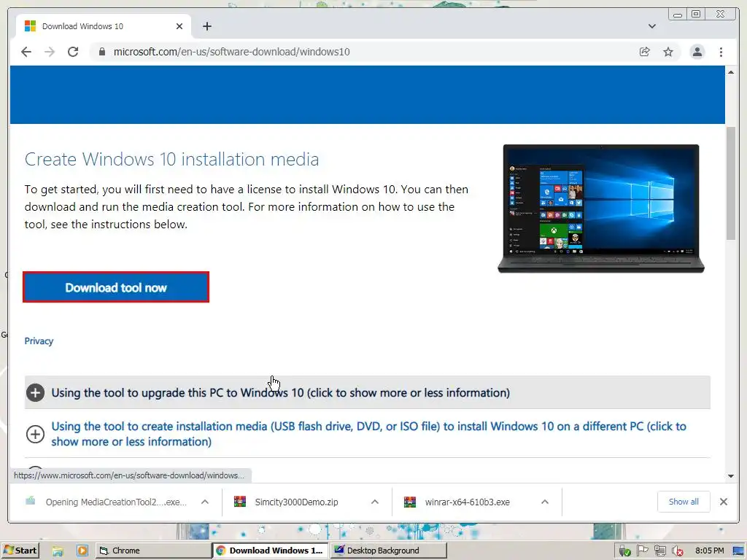Viewport: 747px width, 560px height.
Task: Select the Download Windows 10 tab
Action: 104,26
